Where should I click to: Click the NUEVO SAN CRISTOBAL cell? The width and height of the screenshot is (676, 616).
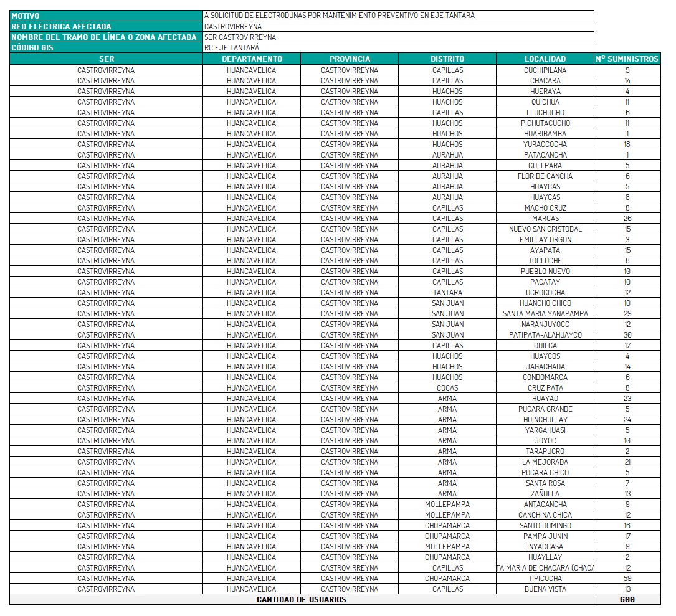[545, 229]
